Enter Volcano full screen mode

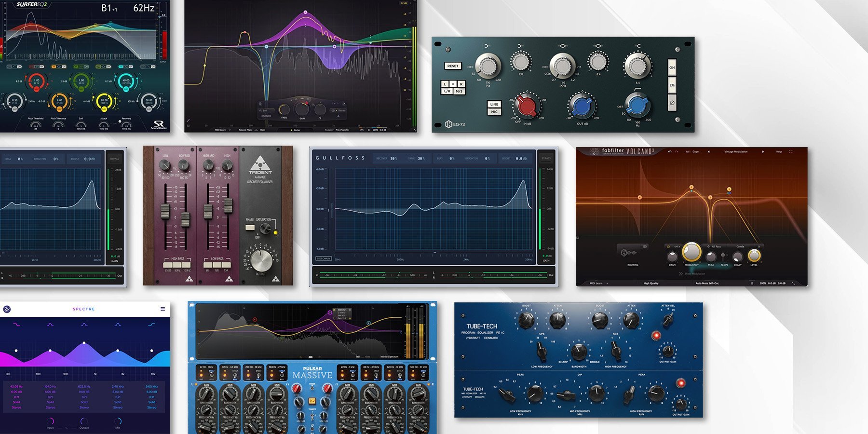pos(791,151)
